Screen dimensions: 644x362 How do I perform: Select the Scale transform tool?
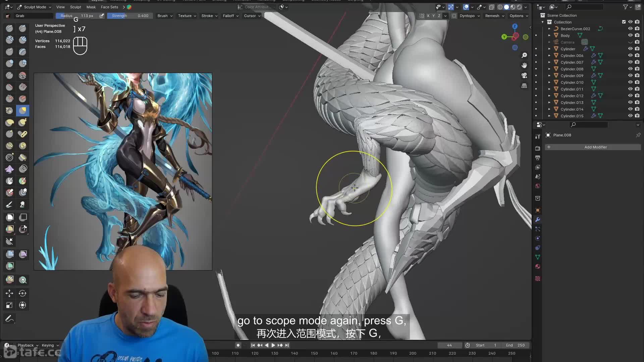(x=9, y=305)
